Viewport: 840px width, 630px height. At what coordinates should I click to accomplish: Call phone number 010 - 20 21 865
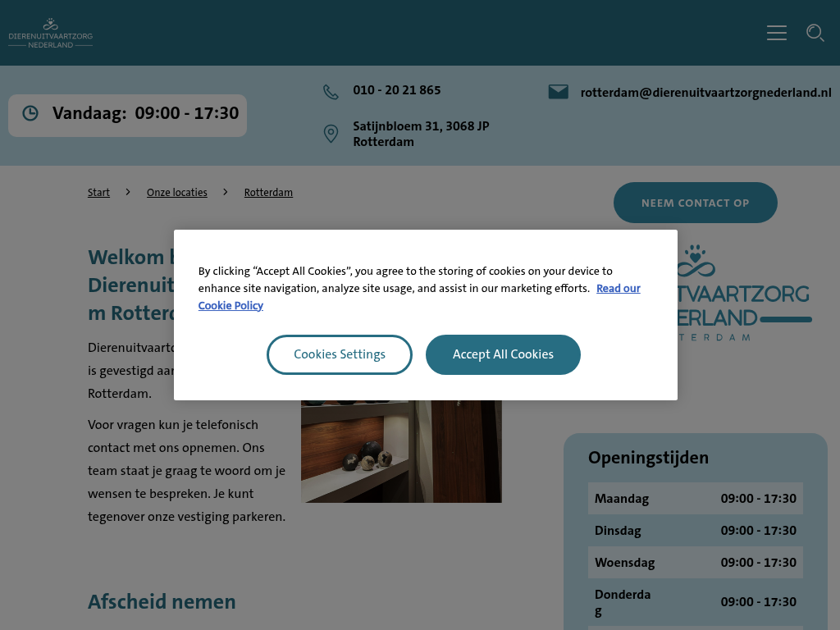pos(396,90)
